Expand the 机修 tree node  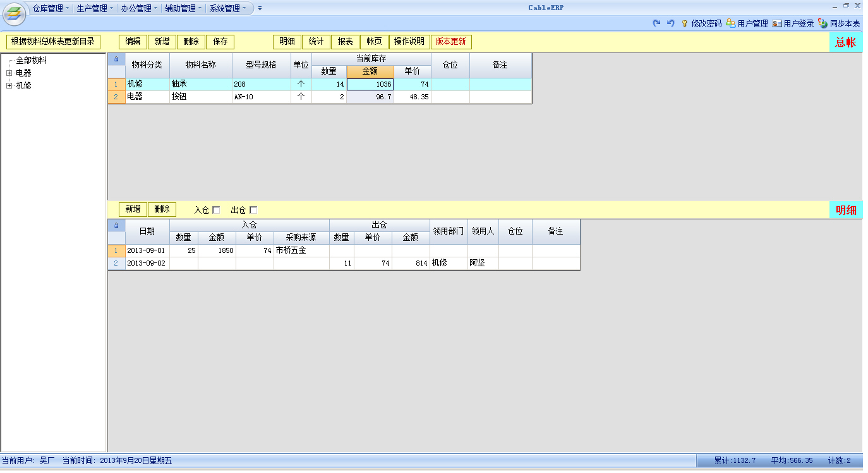point(9,85)
